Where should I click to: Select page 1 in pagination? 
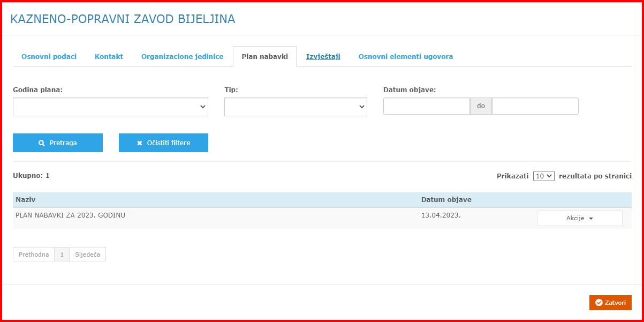coord(62,254)
